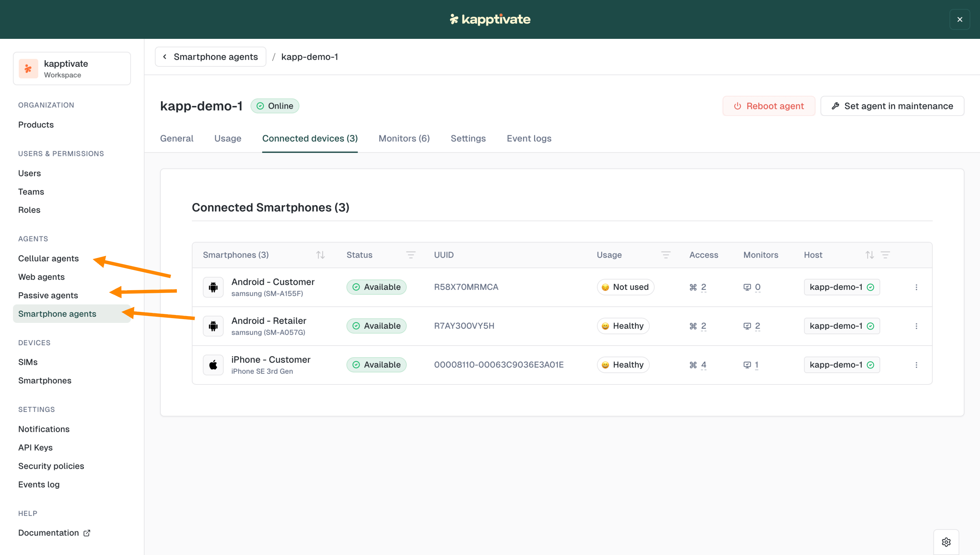
Task: Click the monitors count for Android - Retailer
Action: point(757,326)
